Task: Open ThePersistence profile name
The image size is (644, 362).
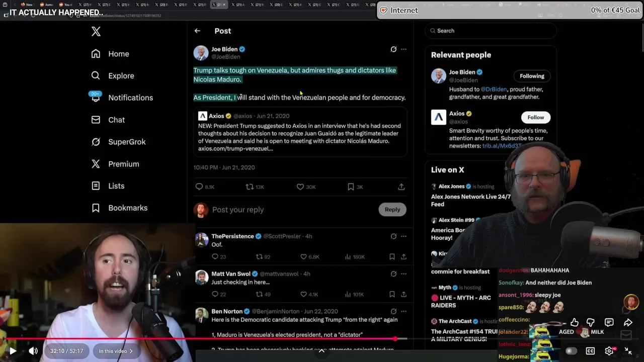Action: 232,236
